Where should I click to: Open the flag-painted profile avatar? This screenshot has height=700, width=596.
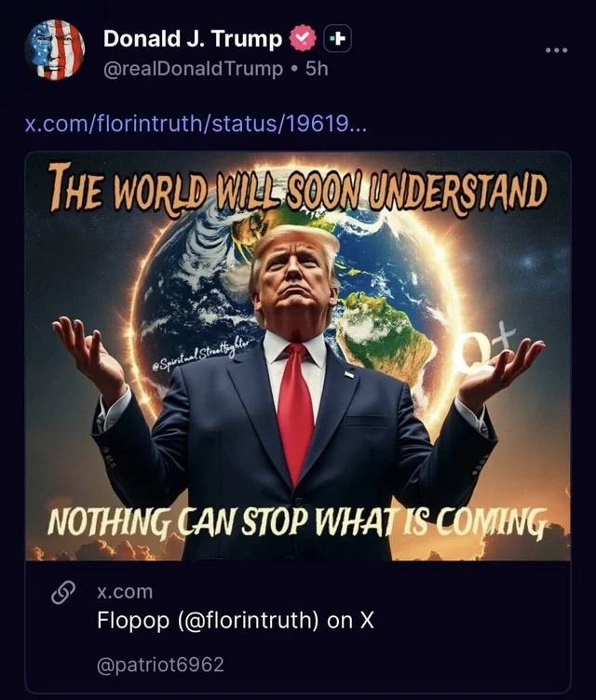click(55, 49)
